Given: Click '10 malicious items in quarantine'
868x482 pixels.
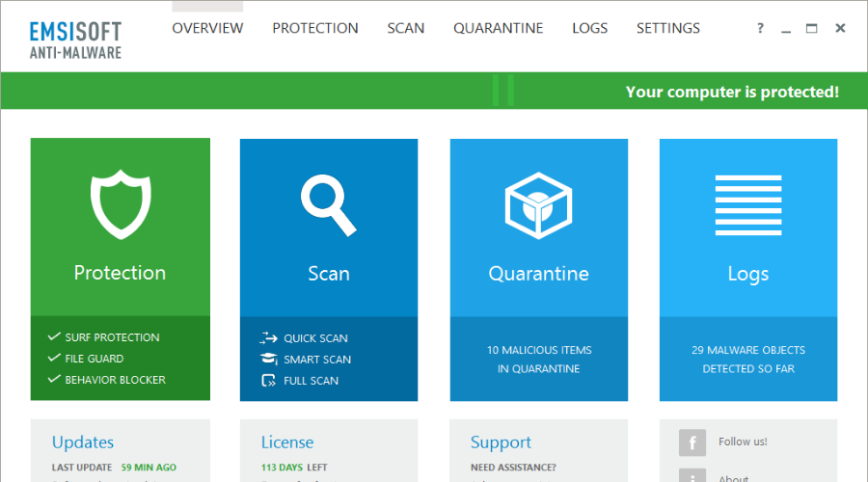Looking at the screenshot, I should coord(538,360).
